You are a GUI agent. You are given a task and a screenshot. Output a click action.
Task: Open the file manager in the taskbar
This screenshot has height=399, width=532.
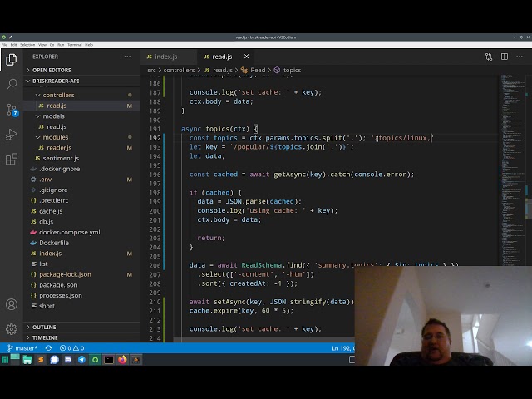(27, 360)
